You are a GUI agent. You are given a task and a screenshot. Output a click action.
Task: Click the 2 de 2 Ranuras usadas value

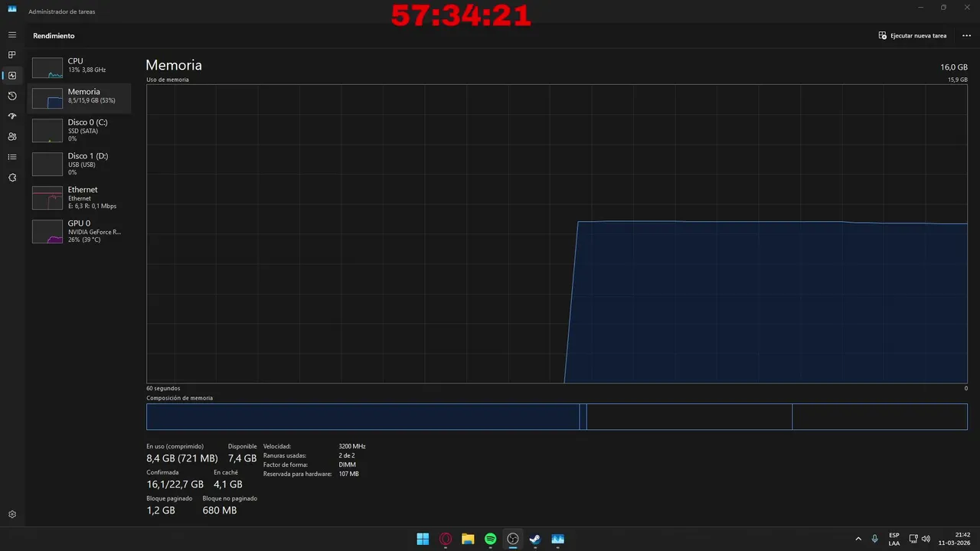pyautogui.click(x=347, y=455)
